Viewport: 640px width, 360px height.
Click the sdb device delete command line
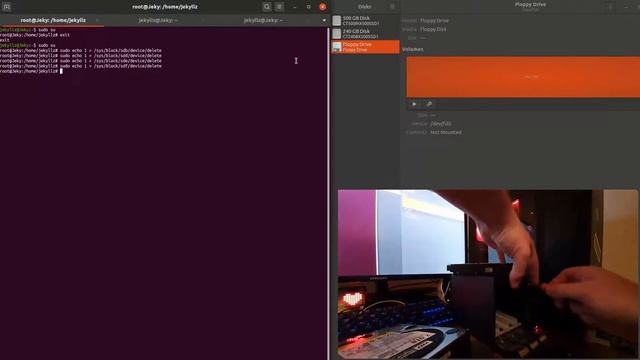click(x=81, y=51)
